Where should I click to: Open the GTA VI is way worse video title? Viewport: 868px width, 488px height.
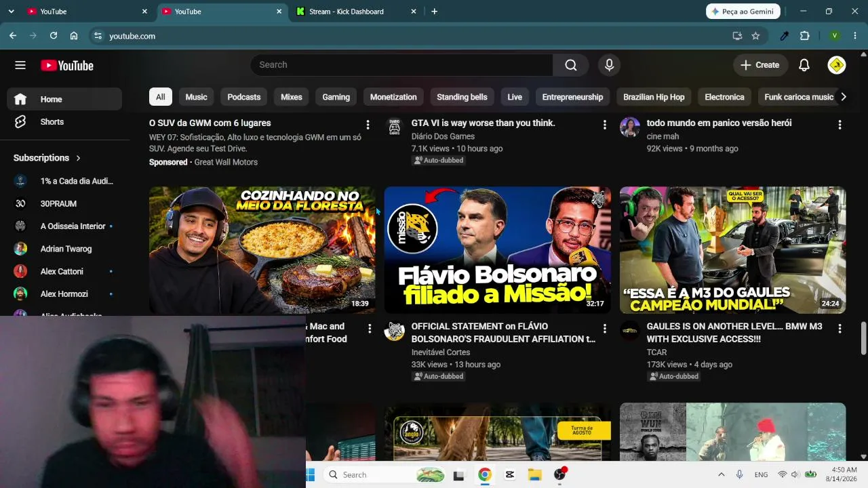point(483,123)
